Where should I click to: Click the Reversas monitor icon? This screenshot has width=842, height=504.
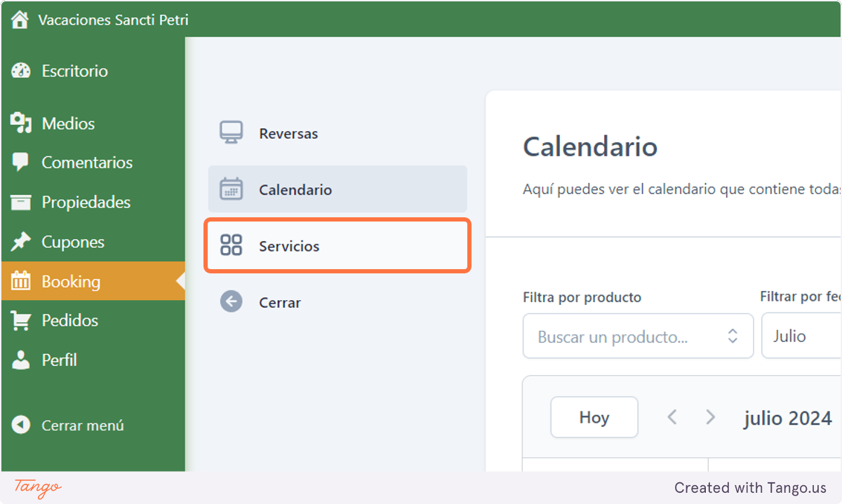(231, 133)
